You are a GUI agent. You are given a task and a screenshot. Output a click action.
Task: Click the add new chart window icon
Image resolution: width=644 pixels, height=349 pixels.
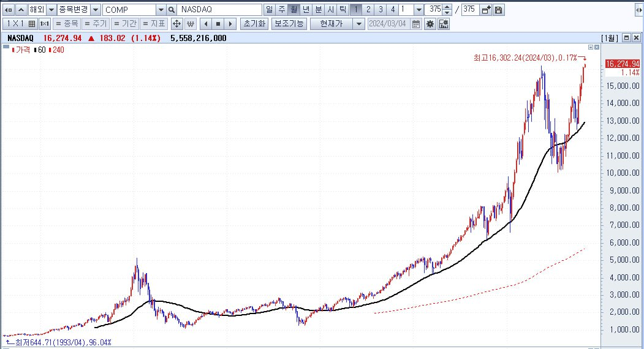[x=486, y=10]
